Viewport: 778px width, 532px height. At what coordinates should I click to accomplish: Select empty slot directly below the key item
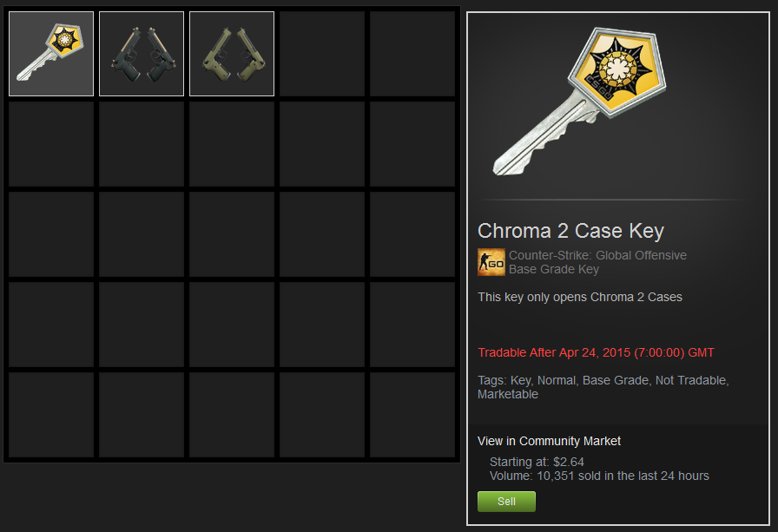click(51, 144)
